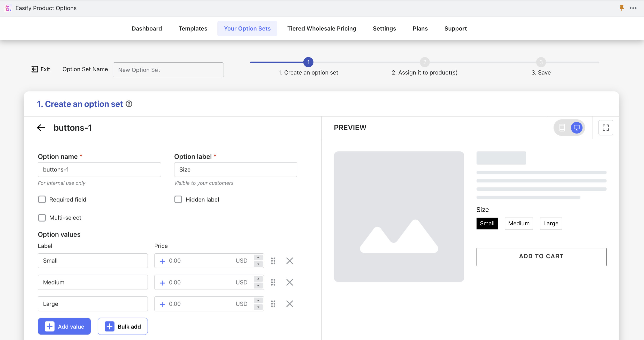Delete the Large option value
Image resolution: width=644 pixels, height=340 pixels.
pyautogui.click(x=289, y=304)
